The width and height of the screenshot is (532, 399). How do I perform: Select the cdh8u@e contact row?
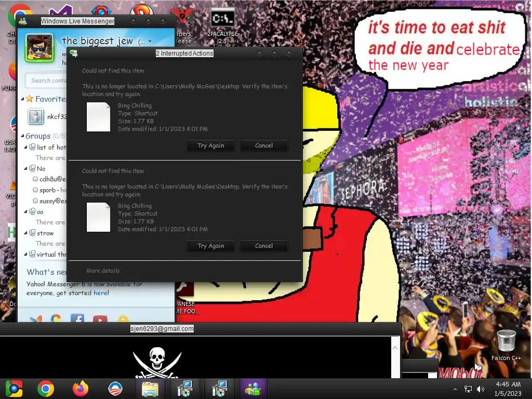point(49,179)
